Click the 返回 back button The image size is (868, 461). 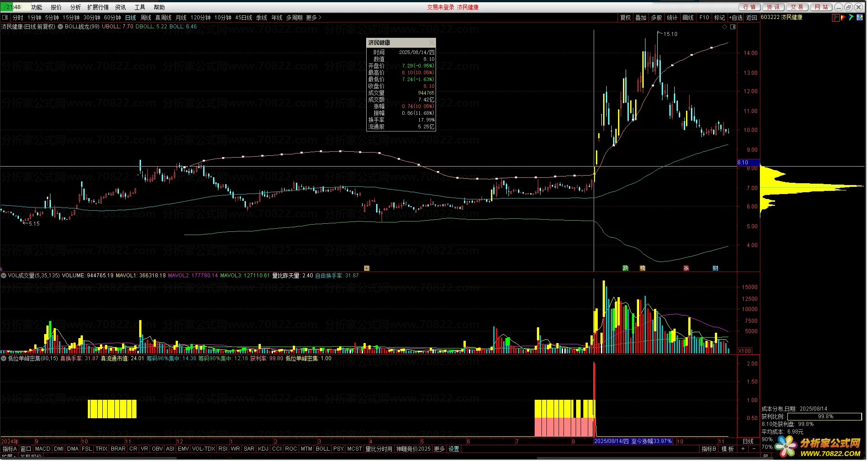(x=752, y=18)
